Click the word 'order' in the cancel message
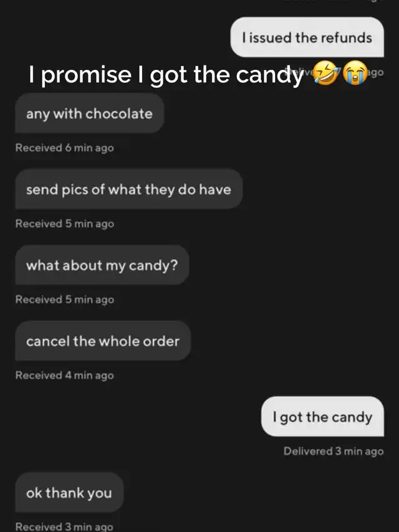The width and height of the screenshot is (399, 532). (x=161, y=341)
